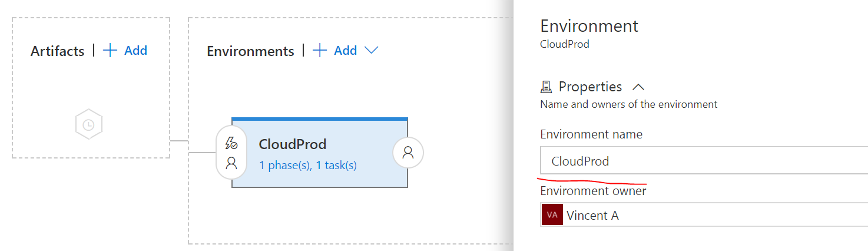Click the plus icon beside Artifacts Add
868x251 pixels.
[110, 51]
